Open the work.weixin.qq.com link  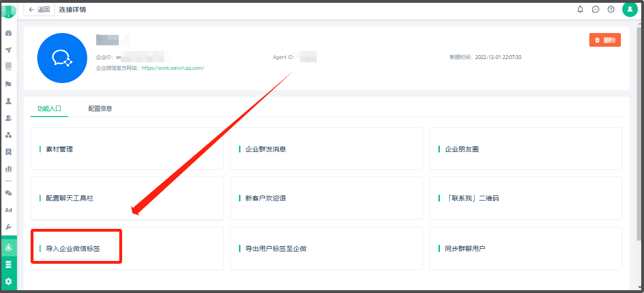point(173,68)
